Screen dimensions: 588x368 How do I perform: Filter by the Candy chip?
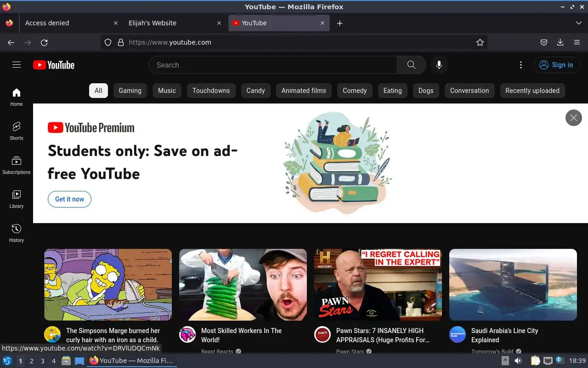(256, 91)
